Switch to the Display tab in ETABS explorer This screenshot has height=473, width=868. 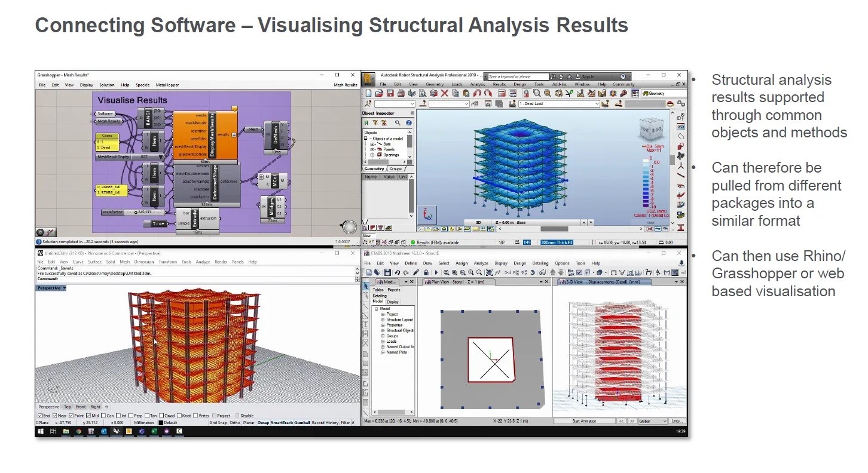tap(393, 302)
